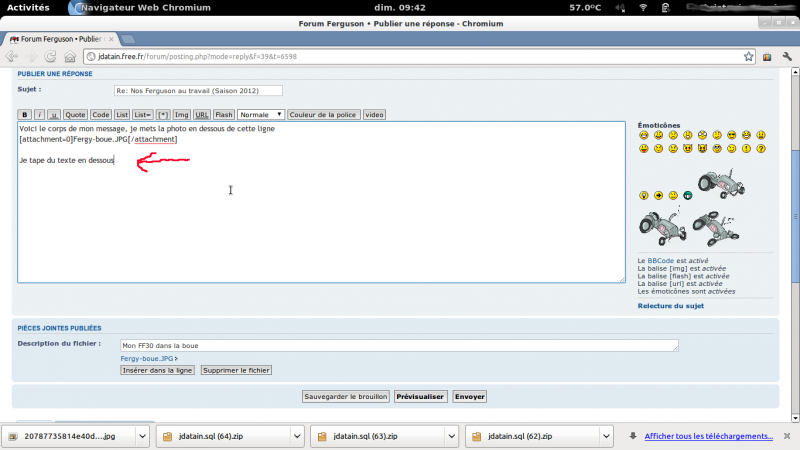
Task: Click the Prévisualiser button
Action: point(420,396)
